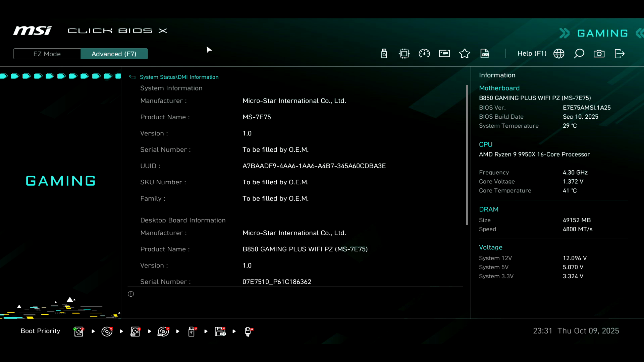Click the info circle icon below list
The width and height of the screenshot is (644, 362).
[x=131, y=294]
